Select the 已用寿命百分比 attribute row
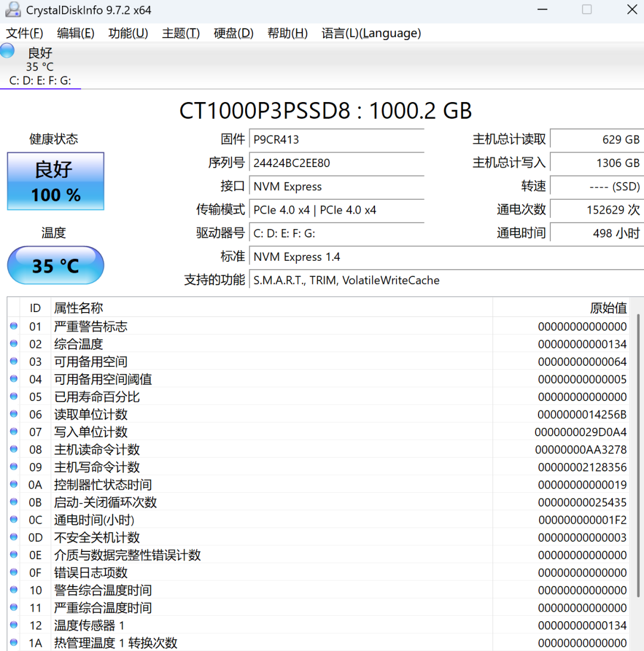 [x=318, y=396]
